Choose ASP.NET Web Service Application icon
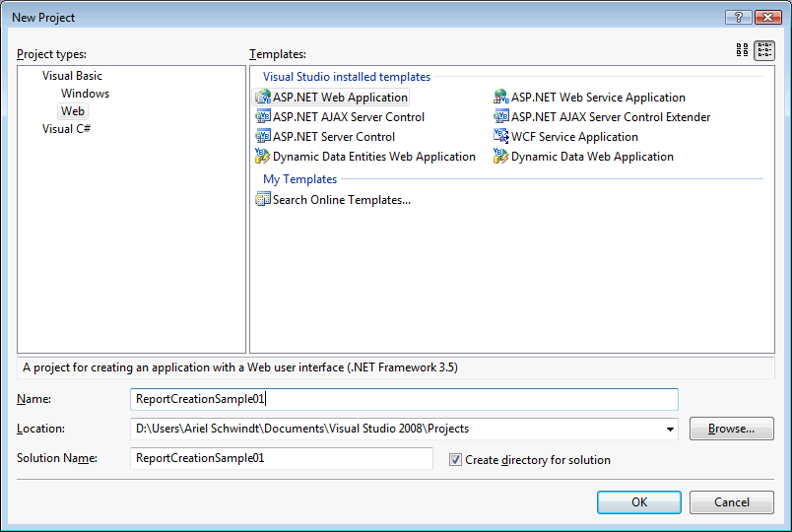The image size is (792, 532). click(x=501, y=98)
